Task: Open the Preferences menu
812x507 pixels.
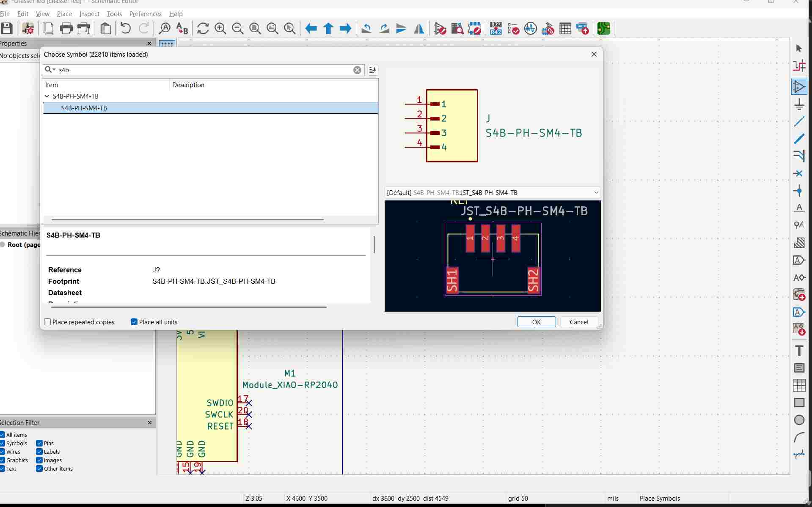Action: [x=145, y=14]
